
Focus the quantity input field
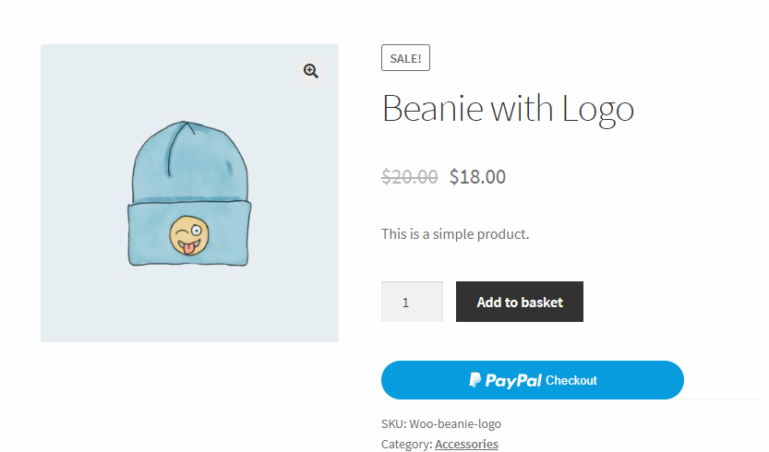tap(412, 302)
